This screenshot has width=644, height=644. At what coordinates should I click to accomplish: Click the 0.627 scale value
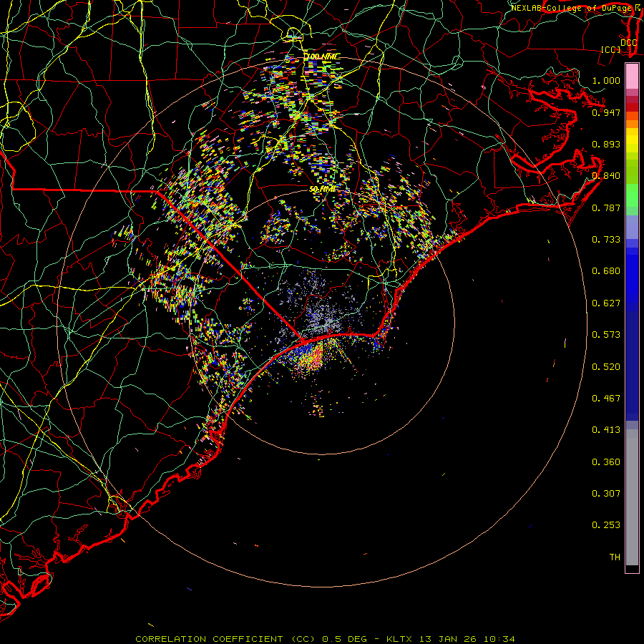coord(606,303)
